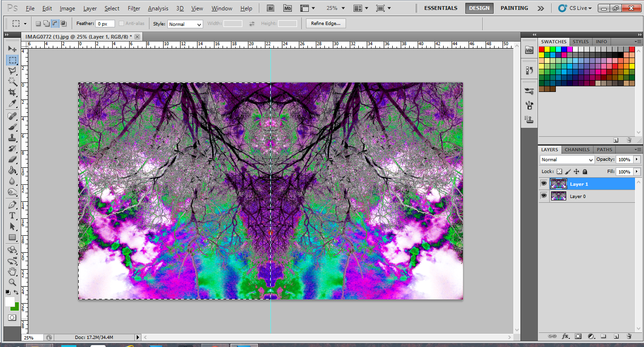644x347 pixels.
Task: Hide Layer 1 with its eye icon
Action: pos(544,184)
